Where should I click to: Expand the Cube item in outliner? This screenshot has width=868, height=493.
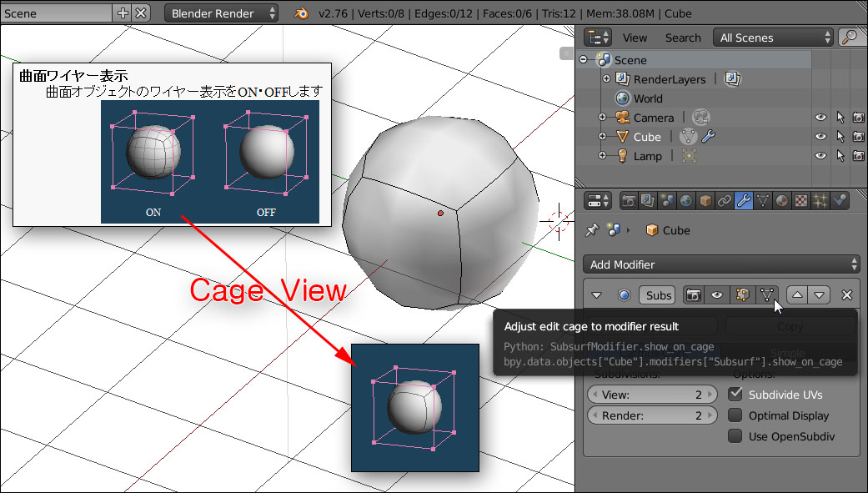tap(602, 136)
